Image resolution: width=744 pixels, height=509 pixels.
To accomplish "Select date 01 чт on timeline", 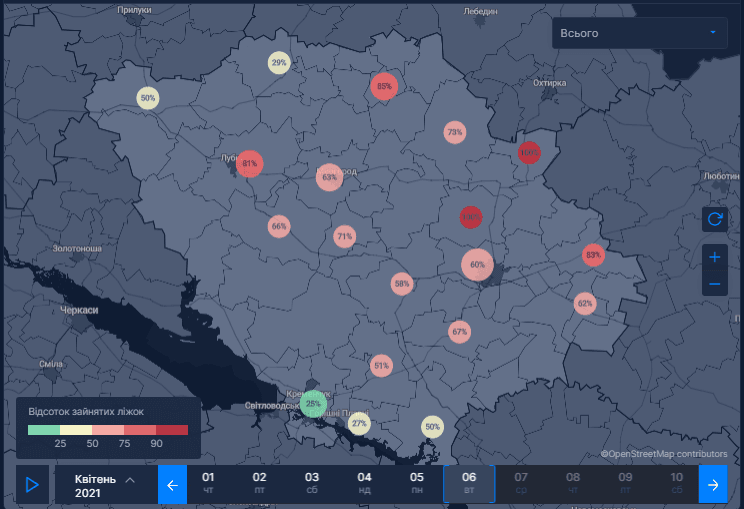I will pyautogui.click(x=208, y=483).
